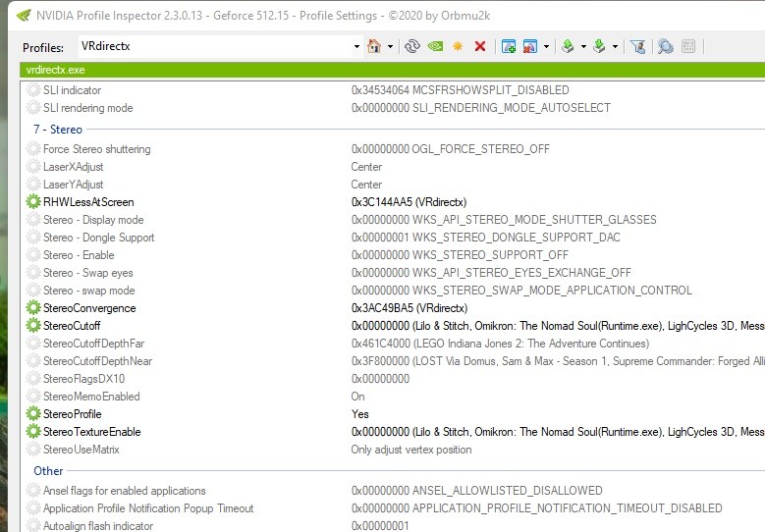Open the import options dropdown arrow
The image size is (765, 532).
pyautogui.click(x=615, y=47)
